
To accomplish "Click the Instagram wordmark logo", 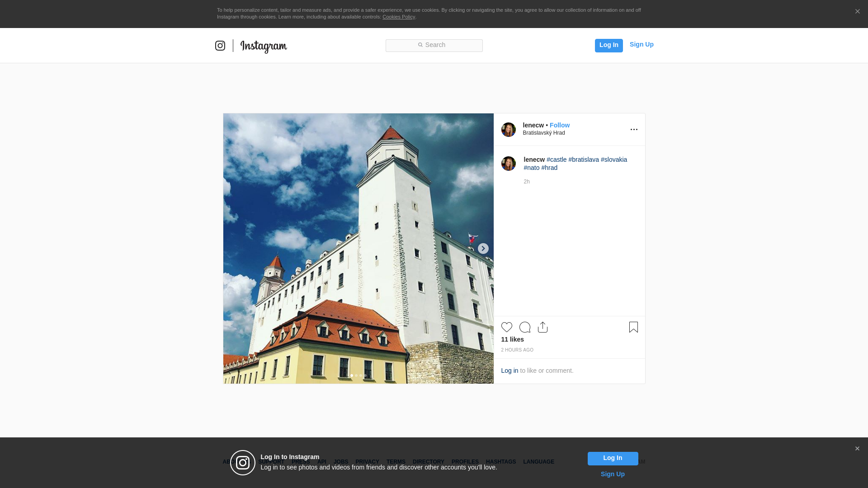I will click(x=264, y=46).
